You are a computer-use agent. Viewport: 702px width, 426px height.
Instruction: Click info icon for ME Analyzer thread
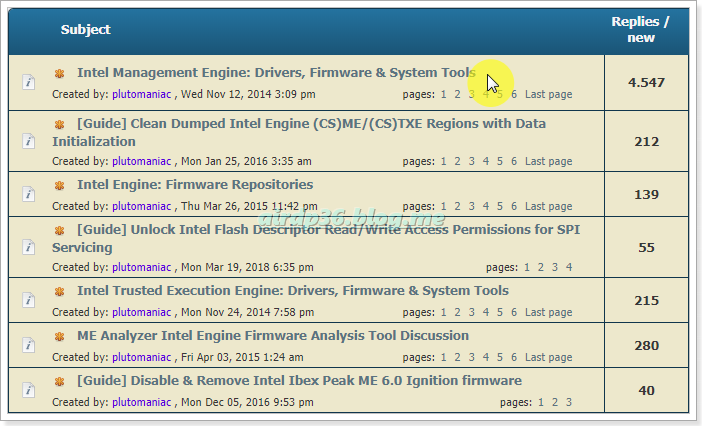[x=29, y=345]
